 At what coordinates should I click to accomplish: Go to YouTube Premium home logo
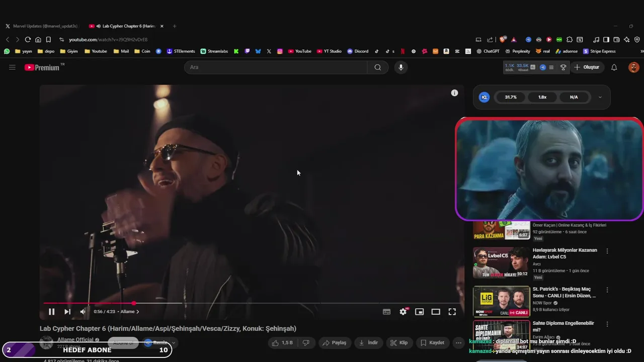[43, 67]
